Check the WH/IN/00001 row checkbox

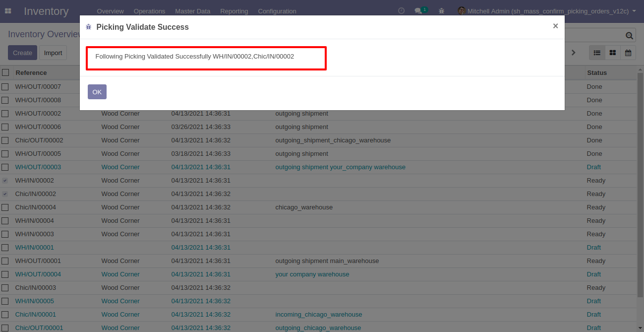pos(5,247)
